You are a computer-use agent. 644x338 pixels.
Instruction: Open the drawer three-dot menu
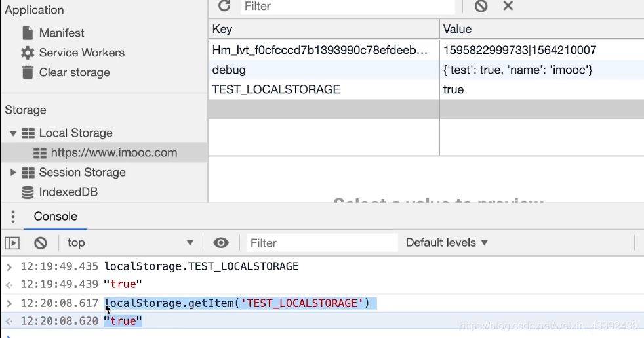point(13,217)
